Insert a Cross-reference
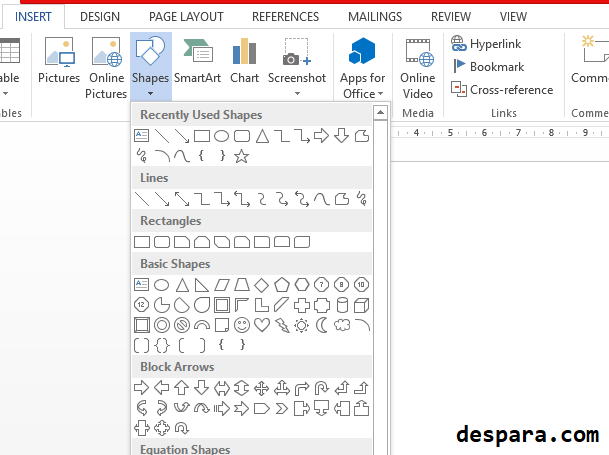Viewport: 609px width, 455px height. coord(502,90)
